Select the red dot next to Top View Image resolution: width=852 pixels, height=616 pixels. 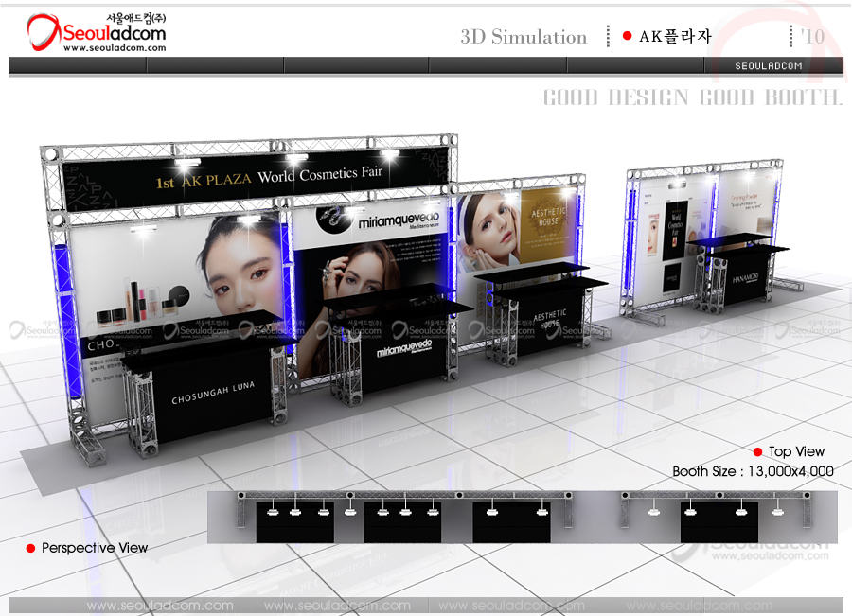[x=757, y=452]
